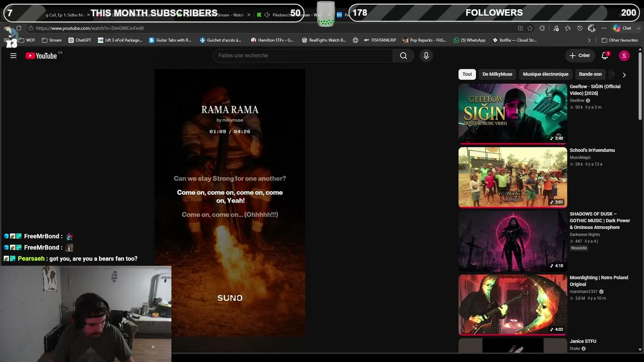Click the gothic pink figure thumbnail
Screen dimensions: 644x362
(x=513, y=241)
